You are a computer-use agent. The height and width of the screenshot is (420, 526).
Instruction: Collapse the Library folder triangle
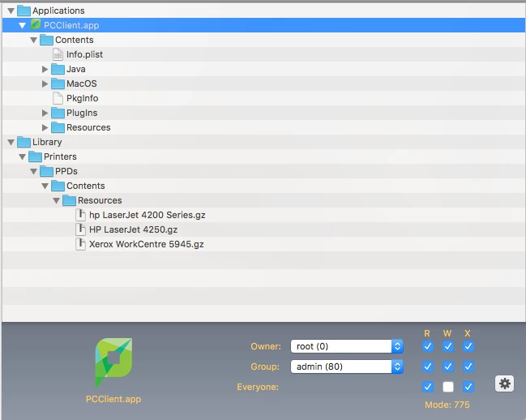tap(11, 142)
